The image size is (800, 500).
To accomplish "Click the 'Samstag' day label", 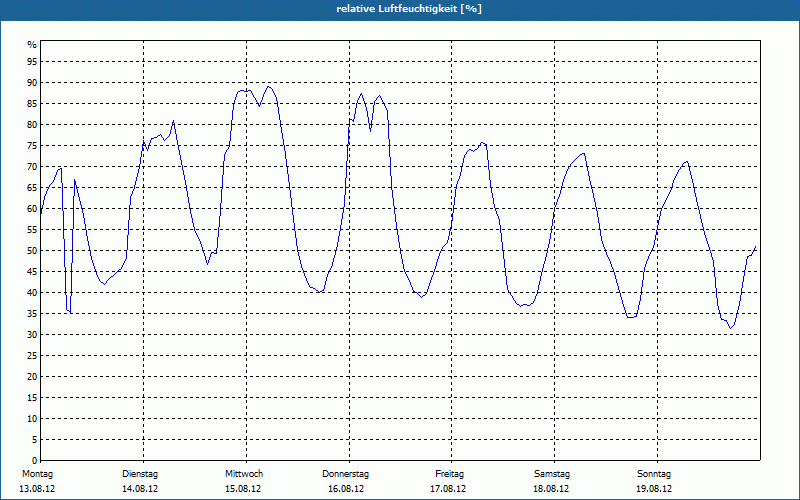I will click(x=552, y=474).
